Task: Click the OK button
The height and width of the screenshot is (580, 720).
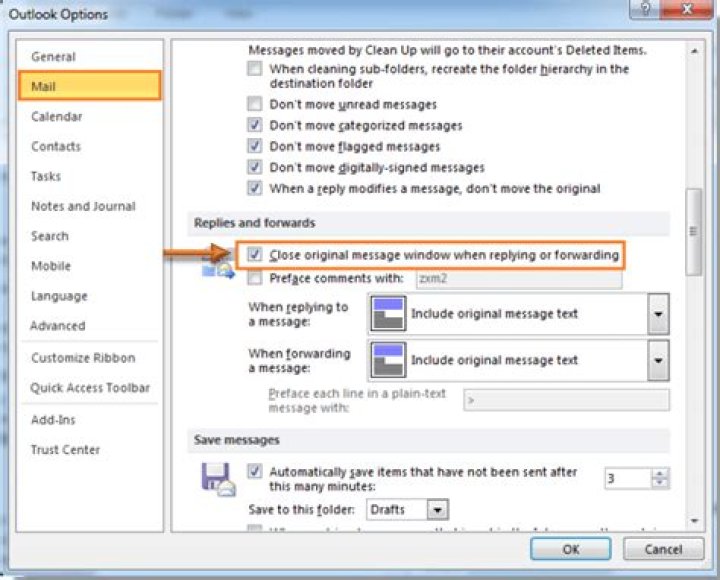Action: (x=570, y=549)
